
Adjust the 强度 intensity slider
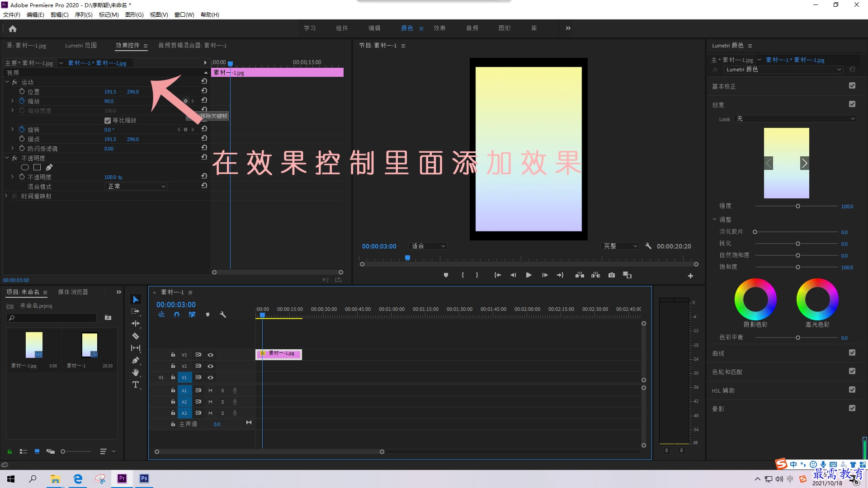(x=798, y=206)
